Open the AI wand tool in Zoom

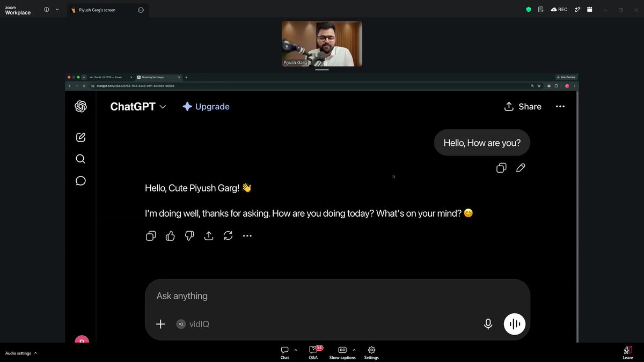[x=577, y=10]
